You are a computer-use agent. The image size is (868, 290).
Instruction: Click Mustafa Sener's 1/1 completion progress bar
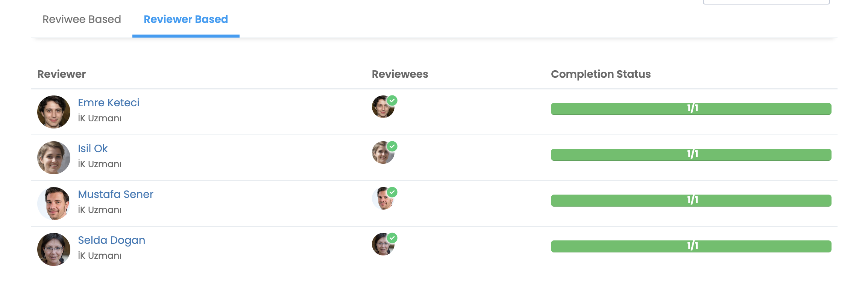point(691,200)
